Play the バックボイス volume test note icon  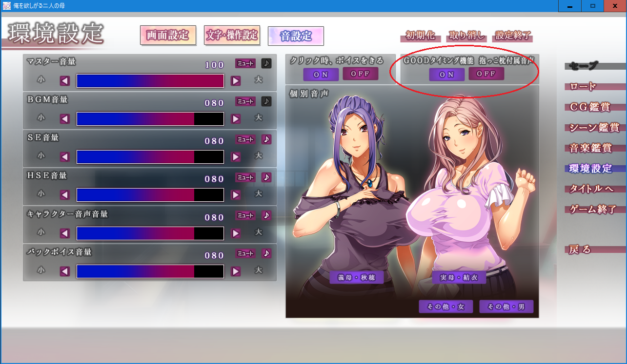pos(266,253)
